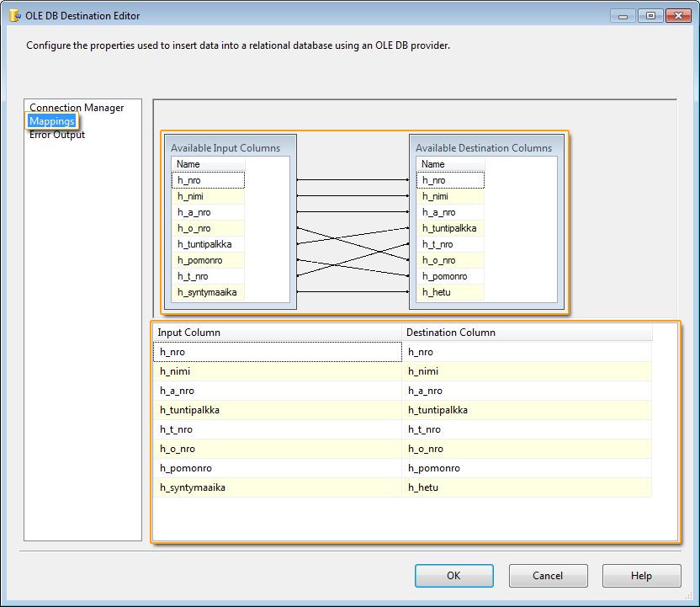The width and height of the screenshot is (700, 607).
Task: Click the Name header of Available Destination Columns
Action: [450, 164]
